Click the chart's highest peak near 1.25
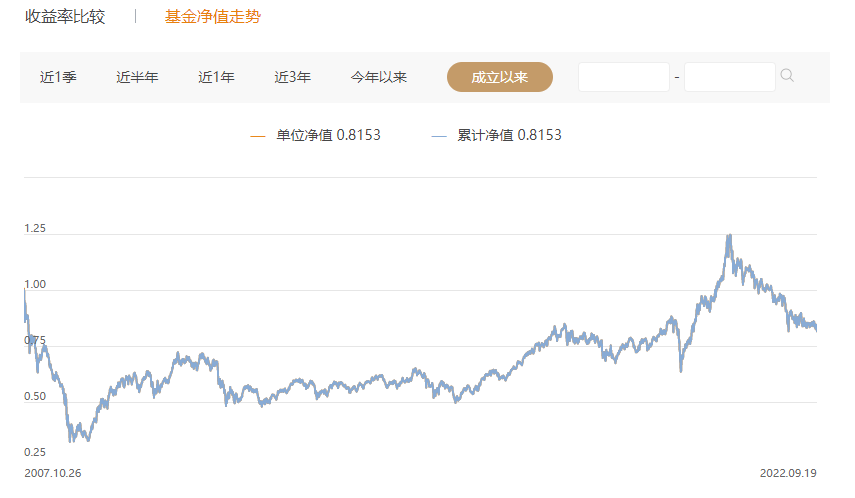 pyautogui.click(x=729, y=237)
